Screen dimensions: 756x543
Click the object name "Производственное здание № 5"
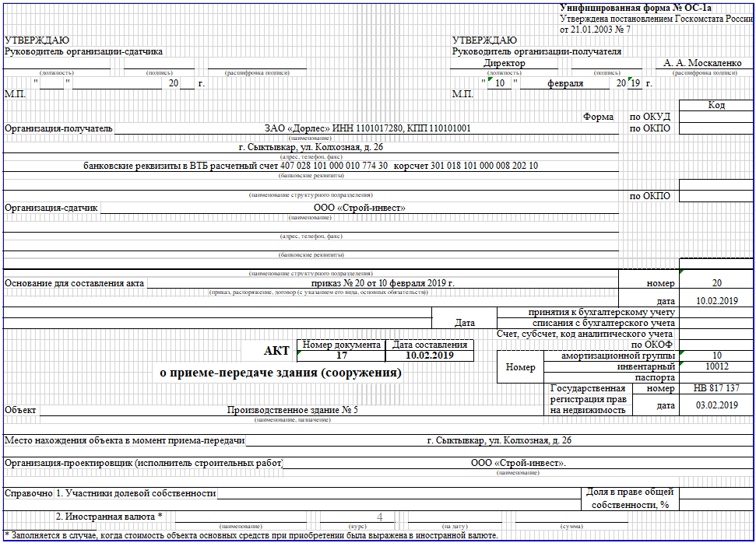click(x=292, y=411)
